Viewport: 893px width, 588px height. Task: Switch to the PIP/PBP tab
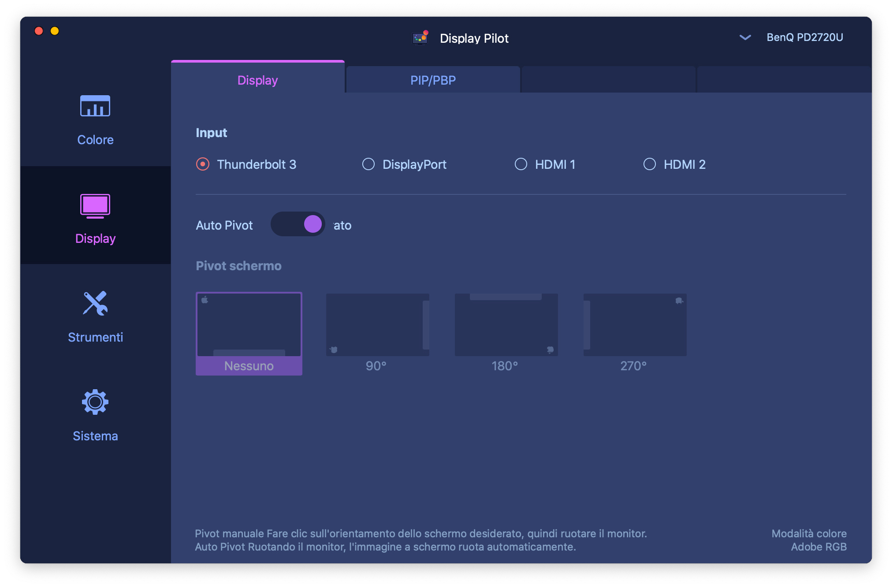pyautogui.click(x=433, y=80)
